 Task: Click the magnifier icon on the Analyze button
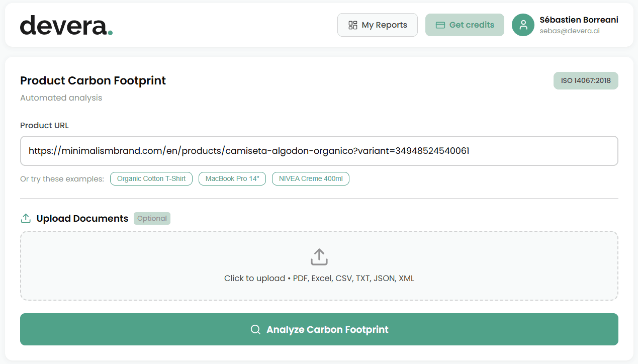click(x=255, y=329)
